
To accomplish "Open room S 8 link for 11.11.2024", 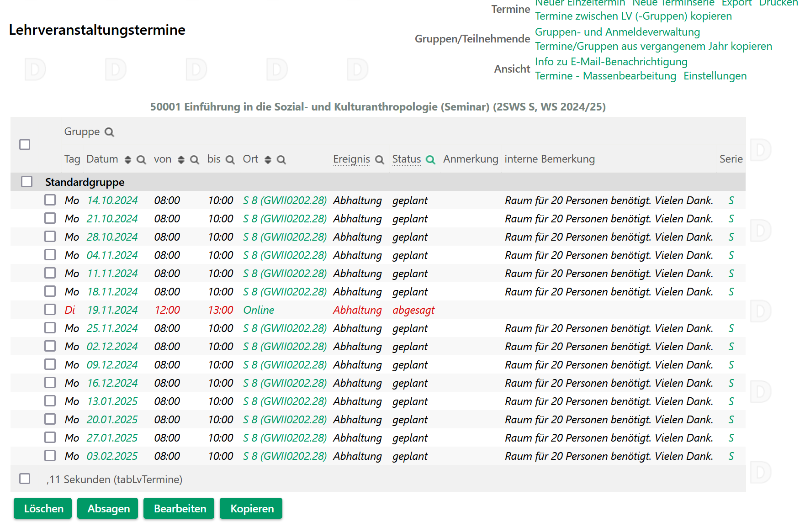I will pyautogui.click(x=285, y=274).
